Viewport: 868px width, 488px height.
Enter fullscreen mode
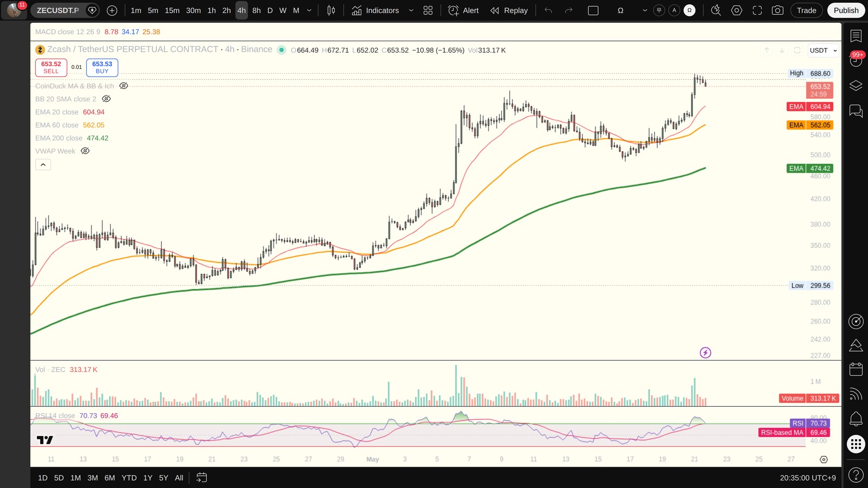click(757, 10)
